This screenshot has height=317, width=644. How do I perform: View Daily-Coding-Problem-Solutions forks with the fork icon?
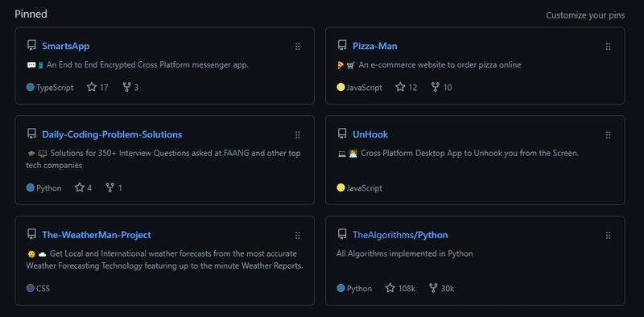tap(109, 187)
